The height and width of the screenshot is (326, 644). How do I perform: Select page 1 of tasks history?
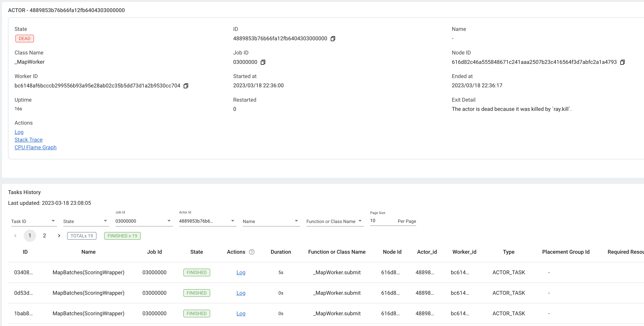pos(30,236)
